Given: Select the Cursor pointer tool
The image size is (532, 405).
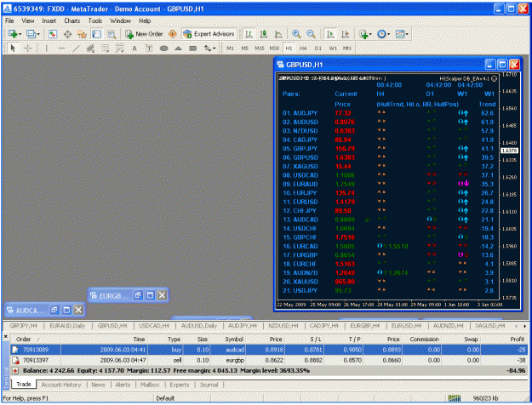Looking at the screenshot, I should tap(13, 48).
